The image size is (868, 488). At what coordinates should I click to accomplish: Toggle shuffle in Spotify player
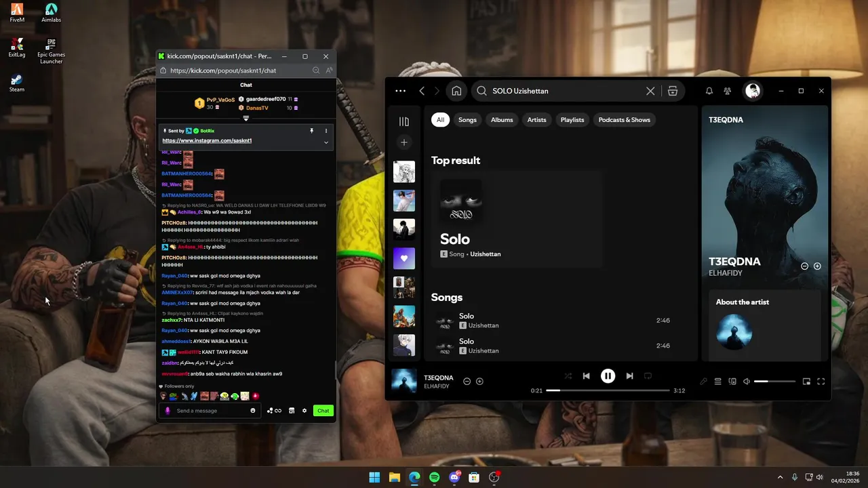point(568,376)
